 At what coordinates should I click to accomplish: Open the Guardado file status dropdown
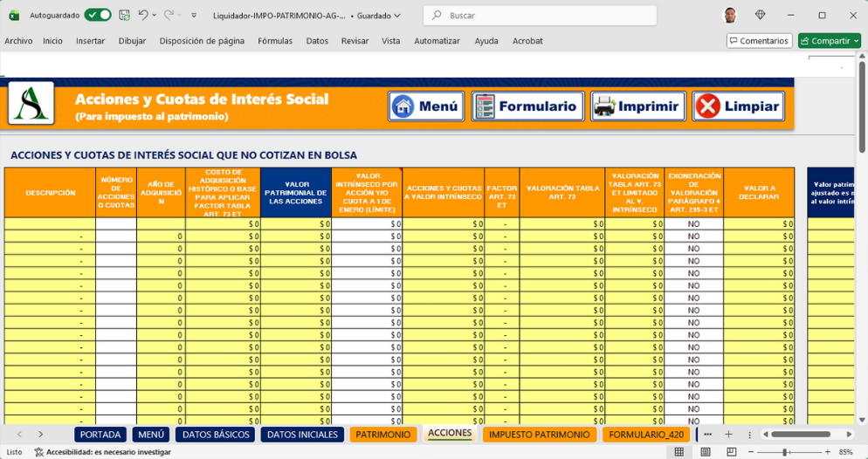[378, 16]
